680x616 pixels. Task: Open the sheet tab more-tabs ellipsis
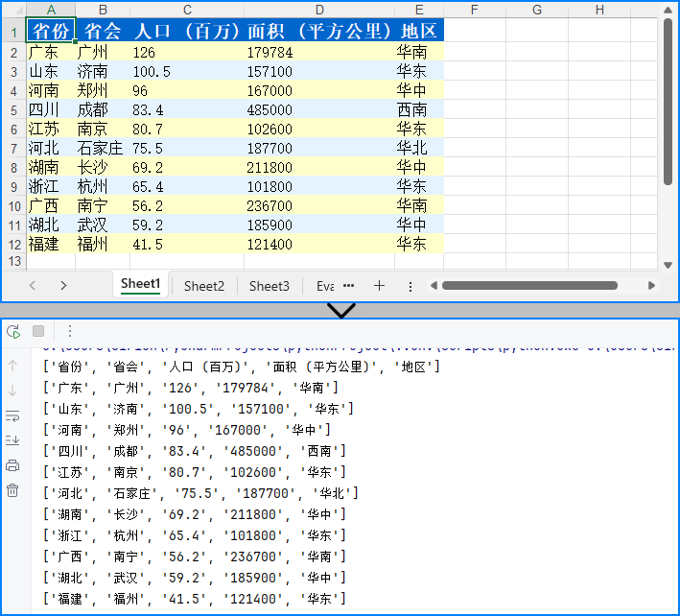(349, 285)
